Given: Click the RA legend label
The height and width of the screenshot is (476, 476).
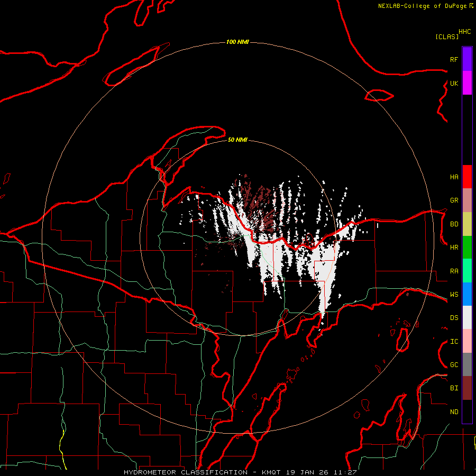Looking at the screenshot, I should click(x=454, y=271).
